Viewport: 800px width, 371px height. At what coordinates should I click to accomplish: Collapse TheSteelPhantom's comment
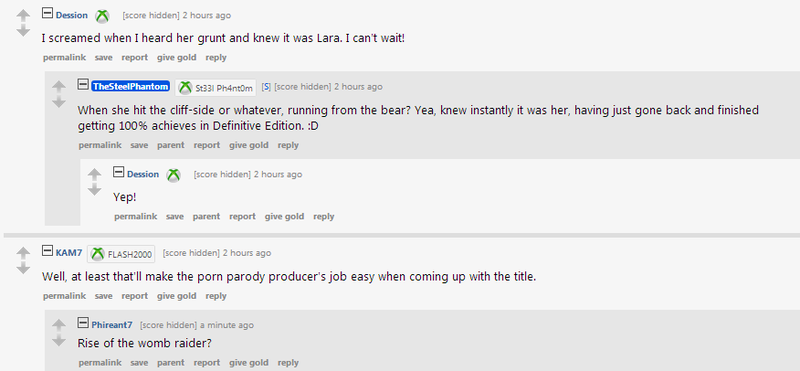click(83, 85)
